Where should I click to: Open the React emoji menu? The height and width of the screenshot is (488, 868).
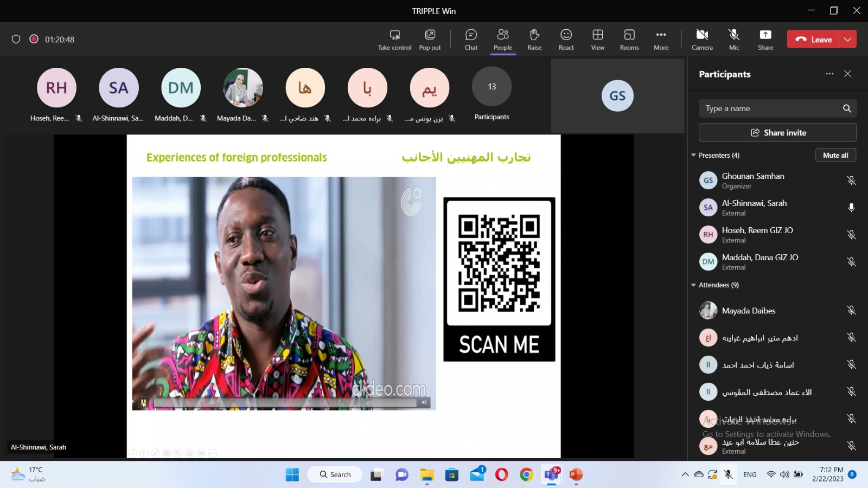[566, 40]
